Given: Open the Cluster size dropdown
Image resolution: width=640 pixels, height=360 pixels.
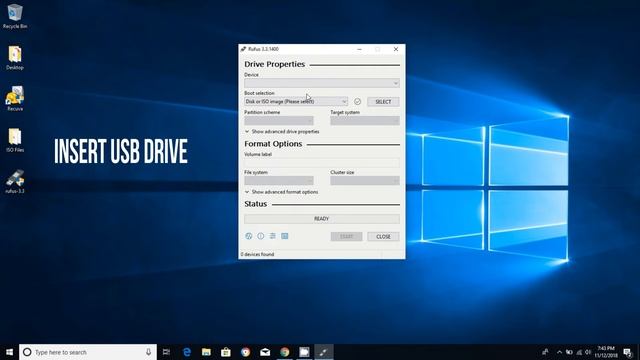Looking at the screenshot, I should (x=365, y=180).
